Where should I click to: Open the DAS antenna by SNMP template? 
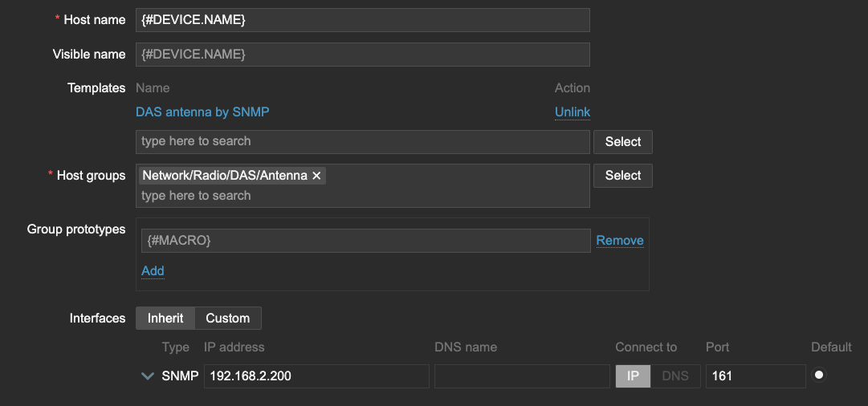tap(202, 112)
